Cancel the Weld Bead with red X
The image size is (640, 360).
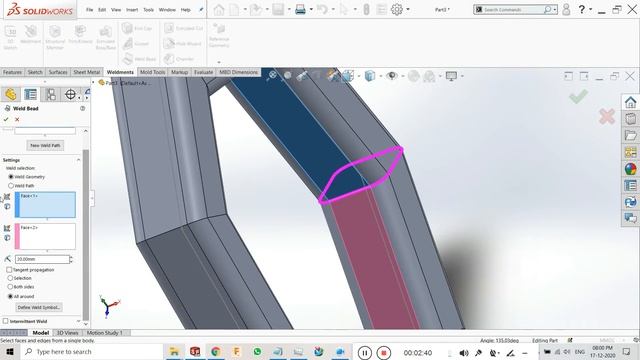(x=17, y=120)
